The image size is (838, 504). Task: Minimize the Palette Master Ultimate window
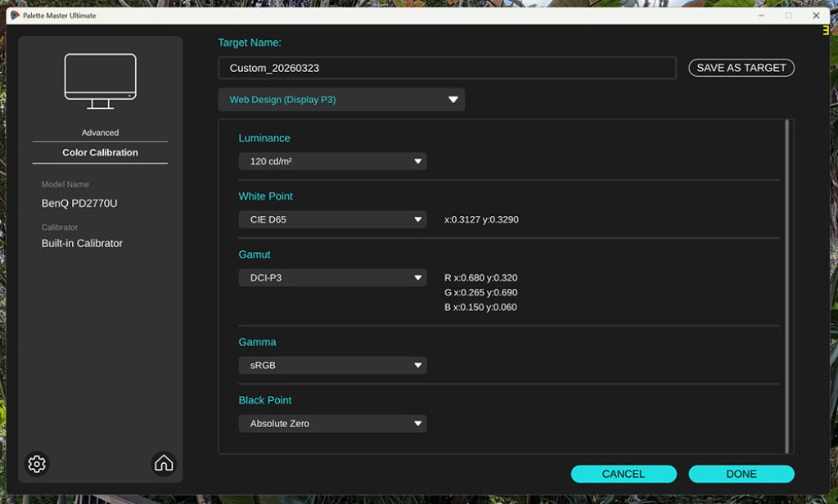(760, 15)
